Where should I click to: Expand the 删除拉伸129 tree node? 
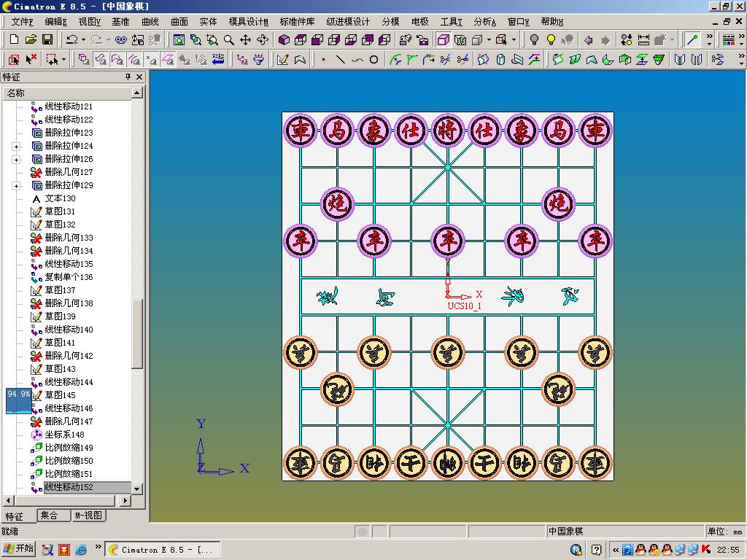click(x=16, y=186)
